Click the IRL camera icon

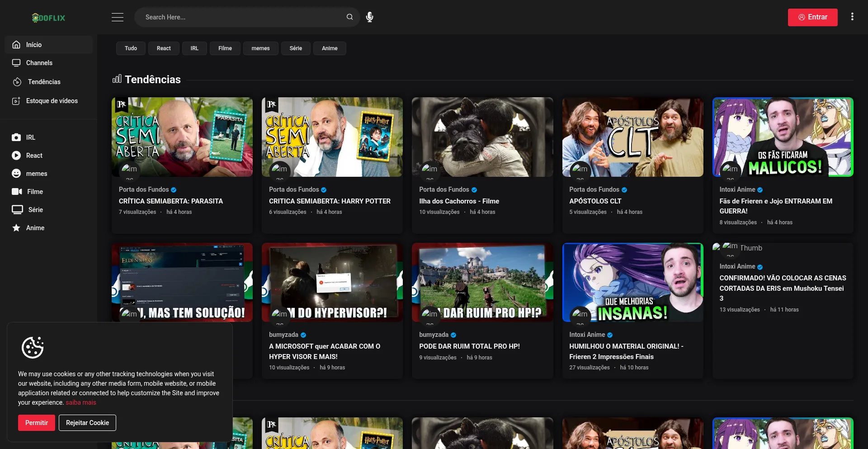[x=16, y=137]
